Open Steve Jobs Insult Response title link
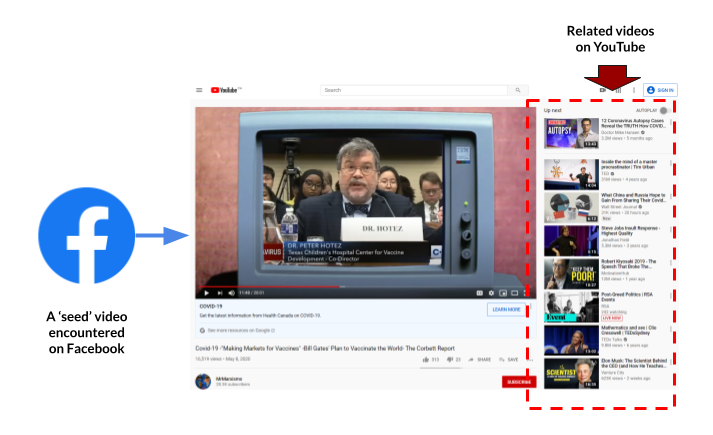 tap(630, 230)
